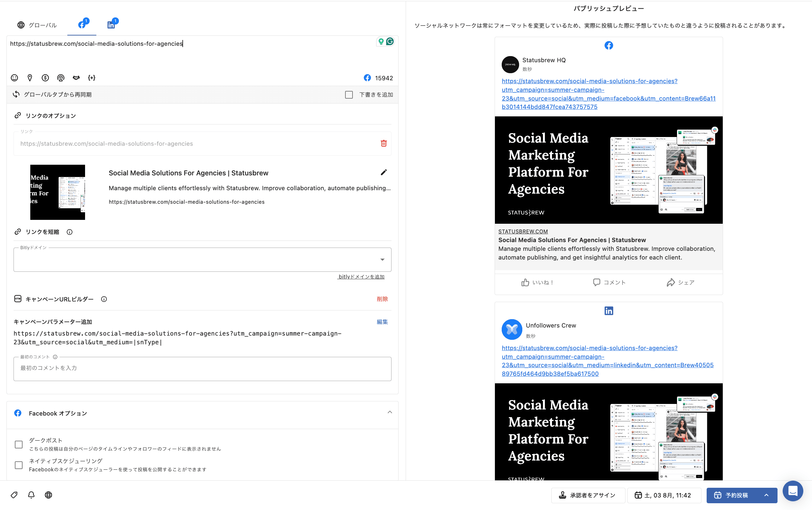The width and height of the screenshot is (812, 510).
Task: Open the Bitlyドメイン dropdown
Action: click(202, 260)
